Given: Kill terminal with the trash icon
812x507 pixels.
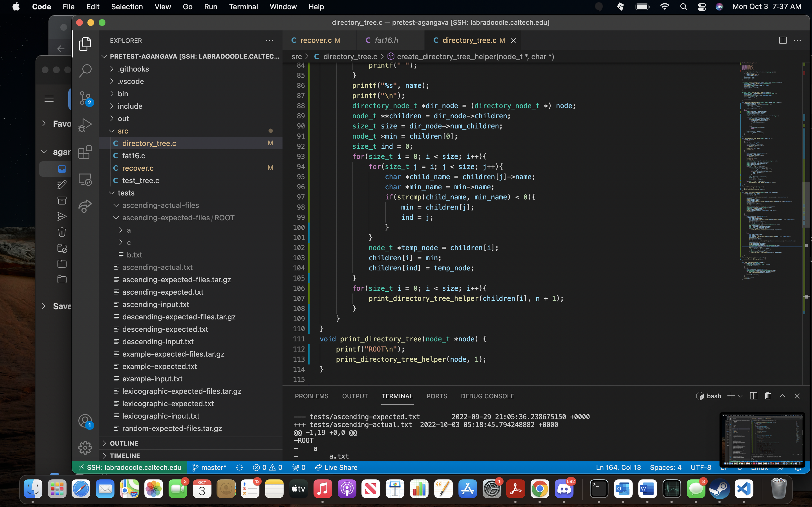Looking at the screenshot, I should tap(767, 396).
